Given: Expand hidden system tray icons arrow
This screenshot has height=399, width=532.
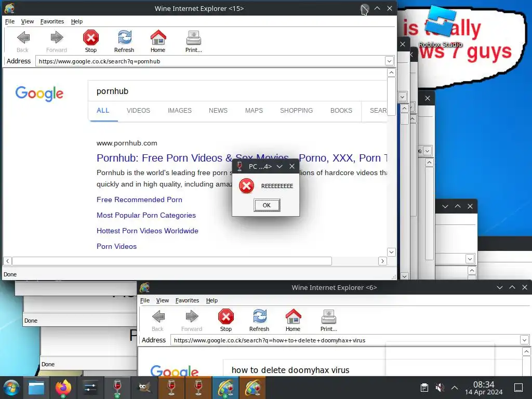Looking at the screenshot, I should 455,388.
